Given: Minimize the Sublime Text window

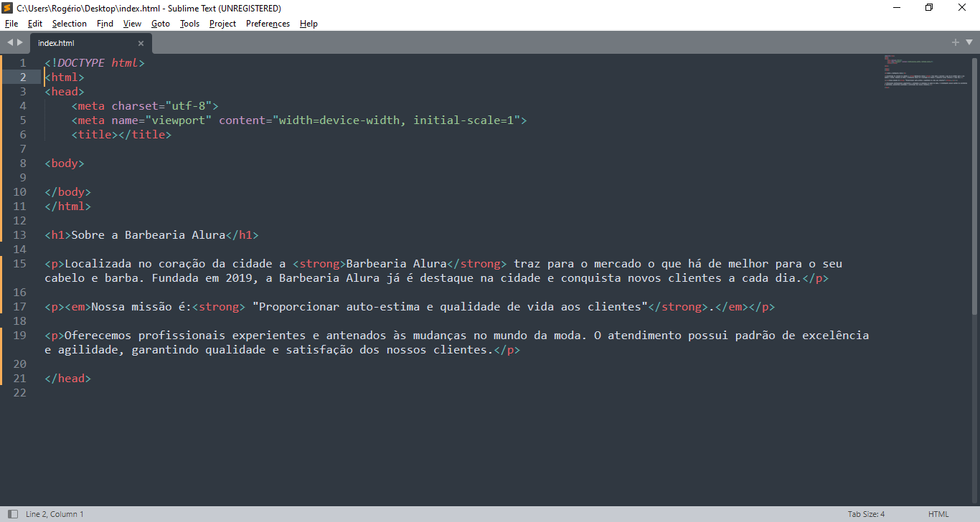Looking at the screenshot, I should tap(897, 8).
